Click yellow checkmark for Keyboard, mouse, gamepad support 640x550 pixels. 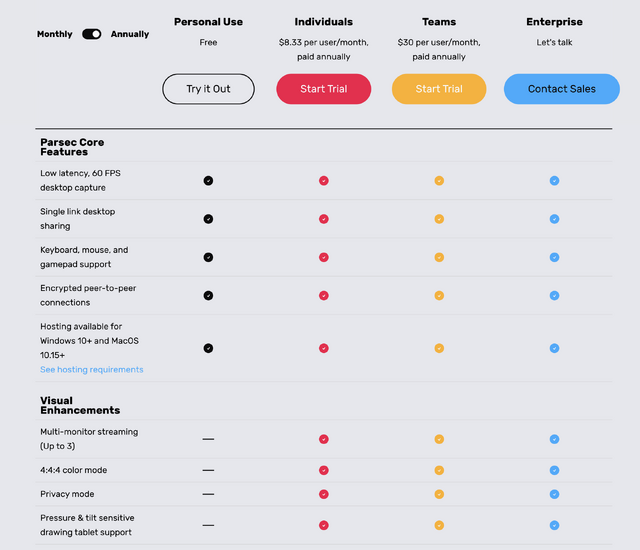[x=439, y=257]
